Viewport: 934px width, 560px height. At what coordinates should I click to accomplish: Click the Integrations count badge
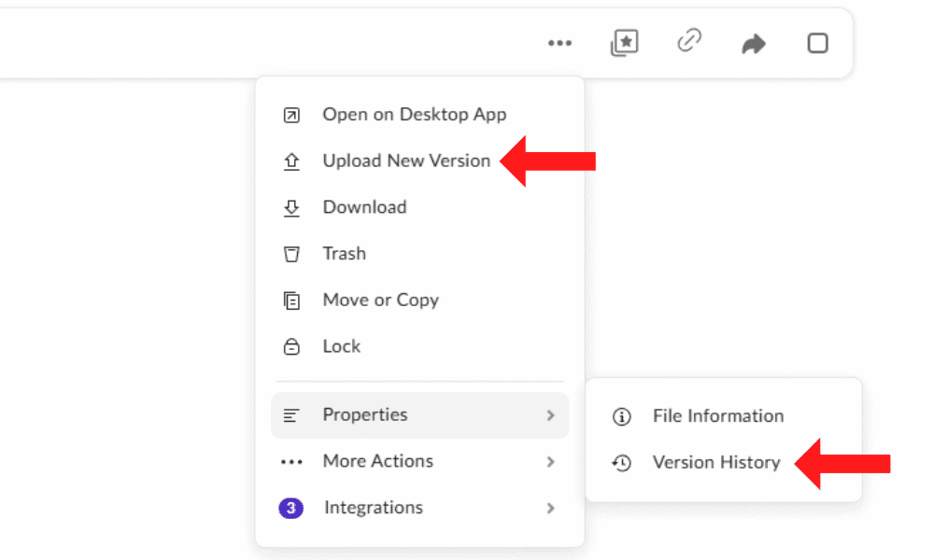tap(290, 508)
